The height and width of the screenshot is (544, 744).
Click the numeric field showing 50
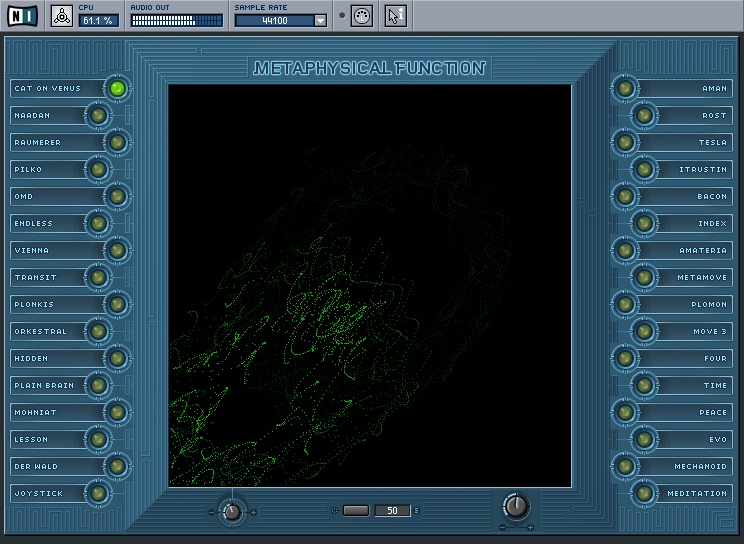click(x=392, y=510)
